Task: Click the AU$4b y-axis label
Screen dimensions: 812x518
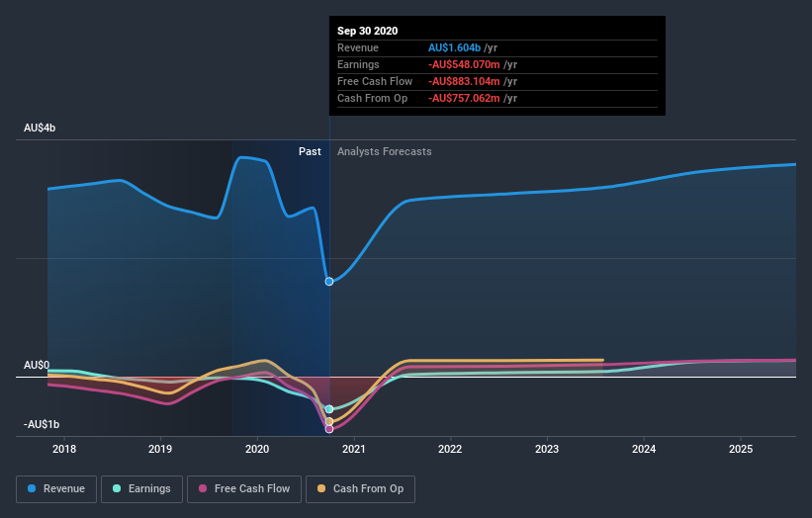Action: (x=40, y=128)
